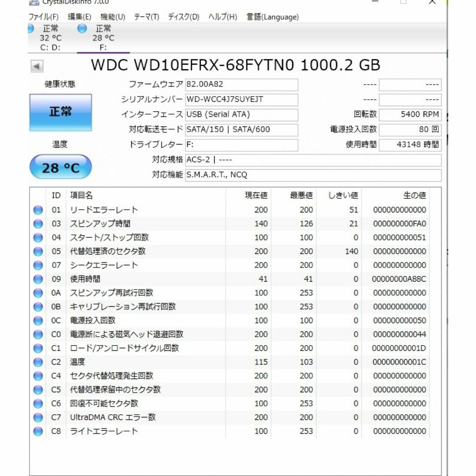This screenshot has width=476, height=476.
Task: Click the 現在値 column header
Action: pos(256,196)
